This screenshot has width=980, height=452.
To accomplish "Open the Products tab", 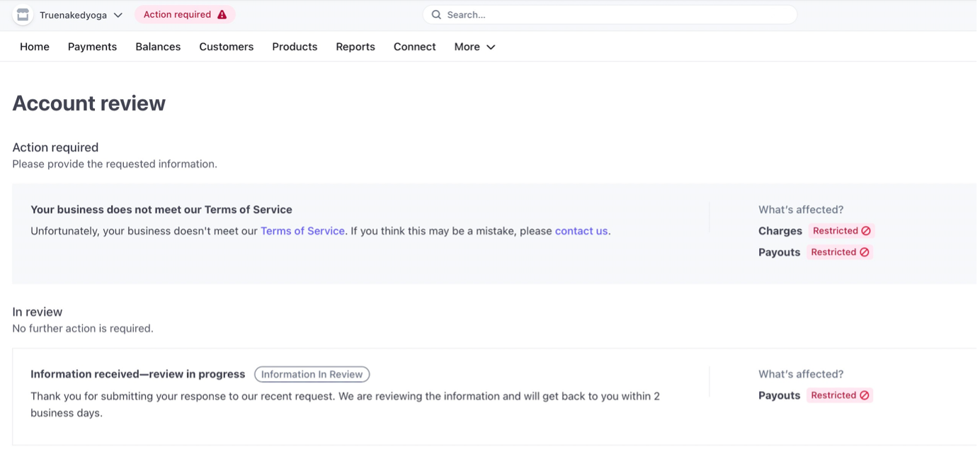I will 295,47.
